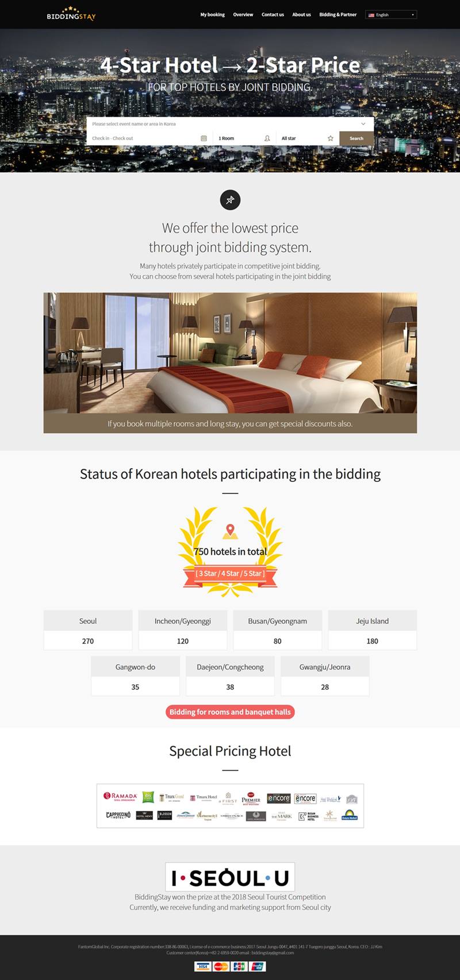Click the Check in - Check out field
Image resolution: width=460 pixels, height=980 pixels.
[149, 138]
